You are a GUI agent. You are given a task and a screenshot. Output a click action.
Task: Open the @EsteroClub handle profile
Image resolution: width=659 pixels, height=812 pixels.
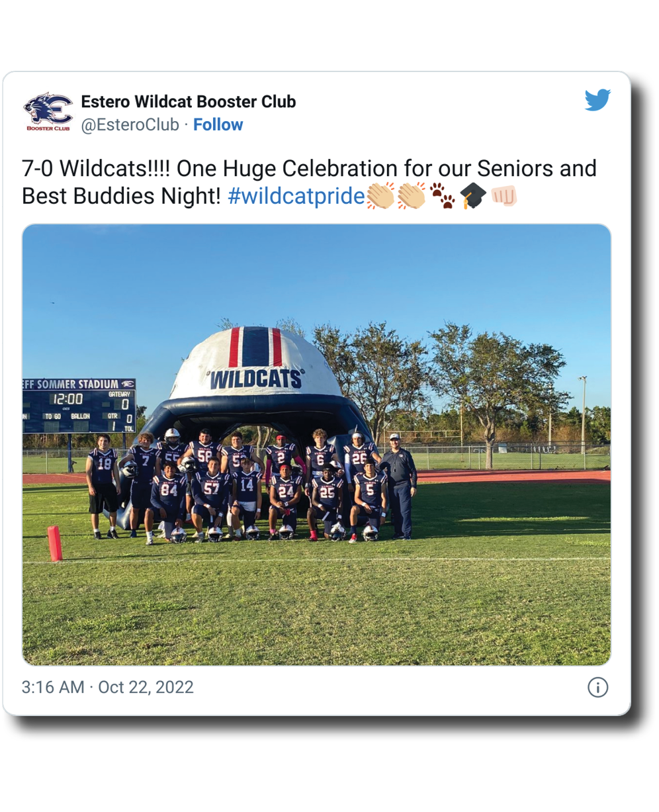point(130,124)
